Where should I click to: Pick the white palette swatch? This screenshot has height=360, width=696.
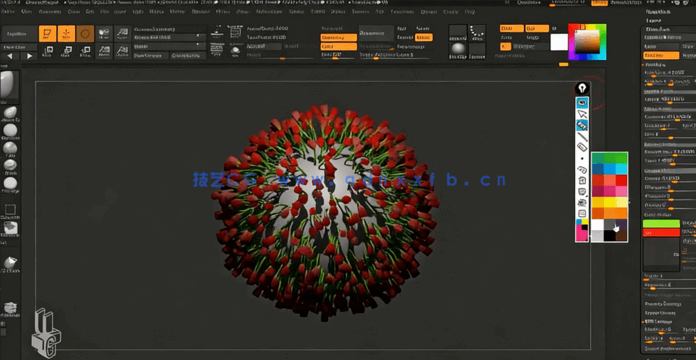pos(598,225)
